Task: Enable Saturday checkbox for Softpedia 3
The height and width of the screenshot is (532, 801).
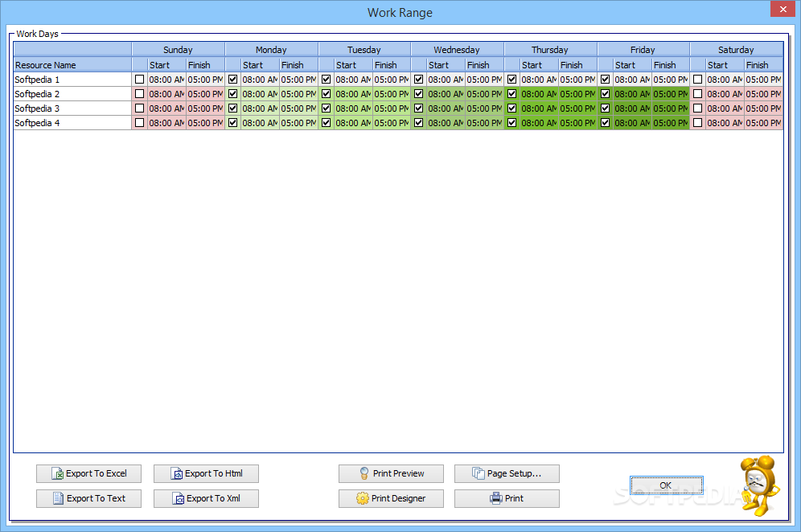Action: [x=698, y=108]
